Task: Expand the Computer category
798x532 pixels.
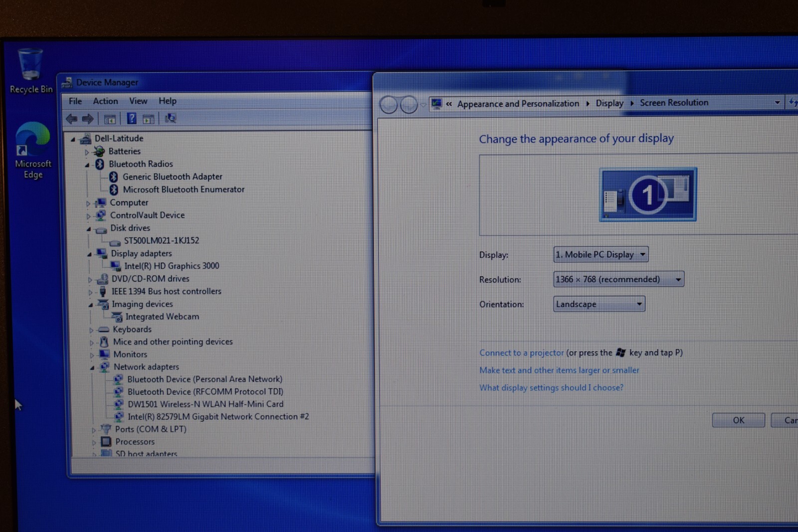Action: tap(88, 203)
